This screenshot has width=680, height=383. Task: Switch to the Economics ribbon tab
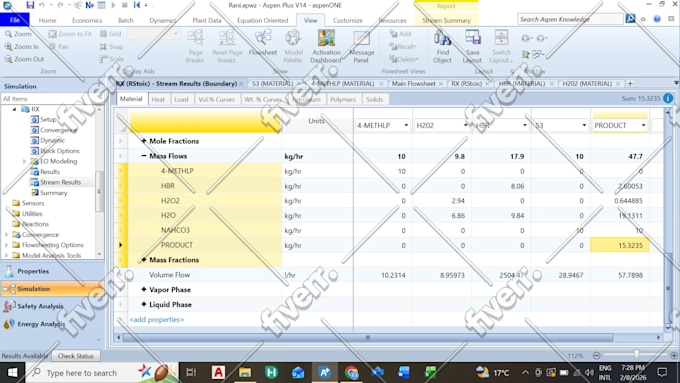(87, 20)
